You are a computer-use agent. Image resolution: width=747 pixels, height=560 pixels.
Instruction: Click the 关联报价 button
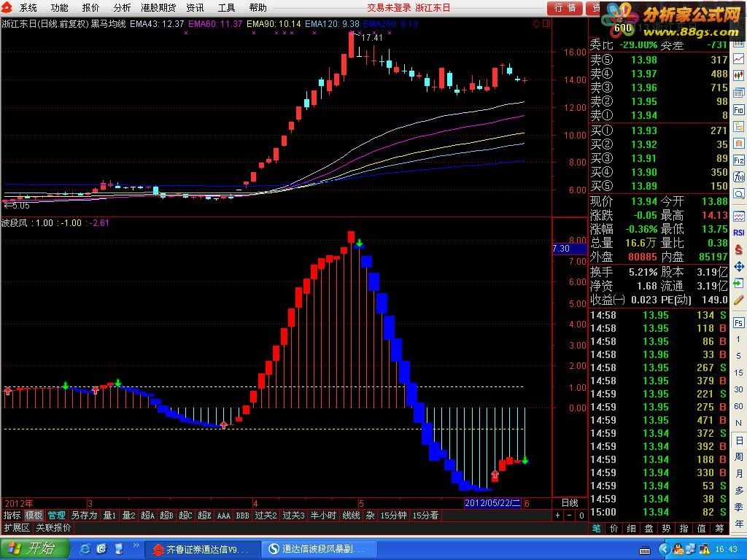pyautogui.click(x=54, y=528)
